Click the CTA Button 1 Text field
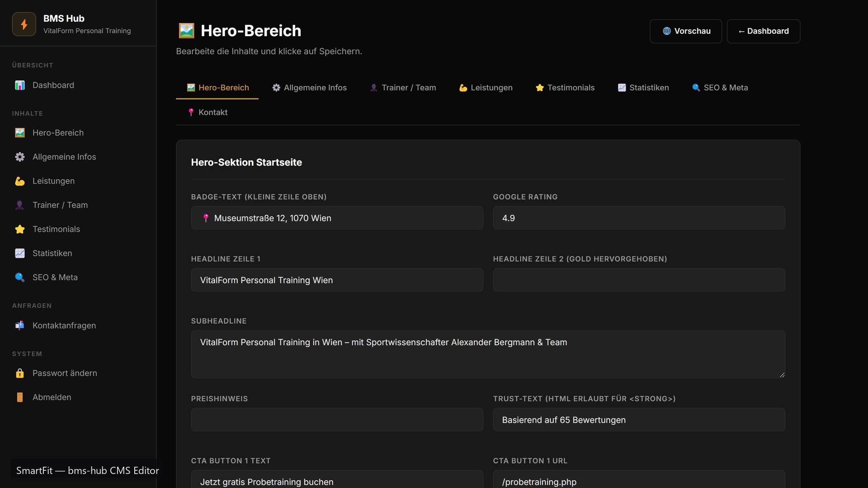The image size is (868, 488). (337, 479)
